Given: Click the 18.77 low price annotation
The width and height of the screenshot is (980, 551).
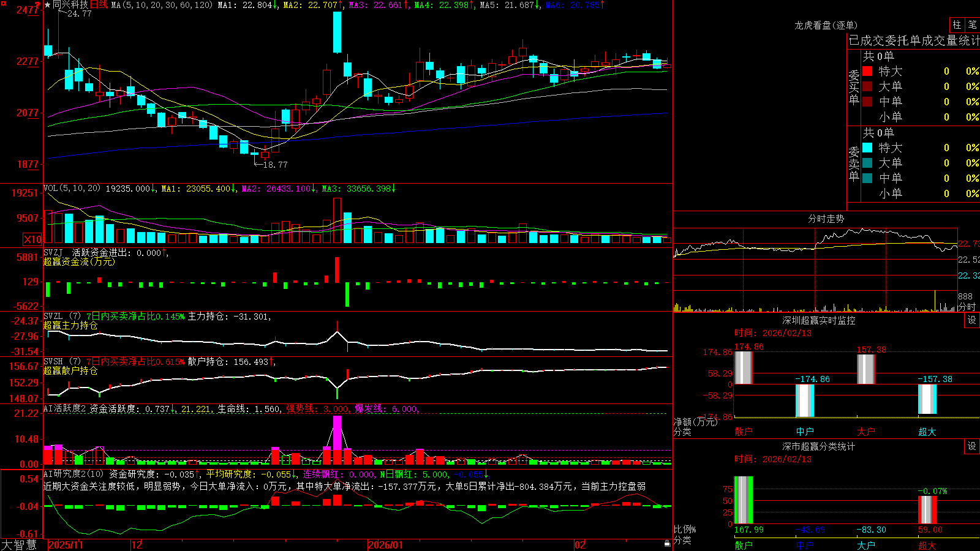Looking at the screenshot, I should click(274, 165).
